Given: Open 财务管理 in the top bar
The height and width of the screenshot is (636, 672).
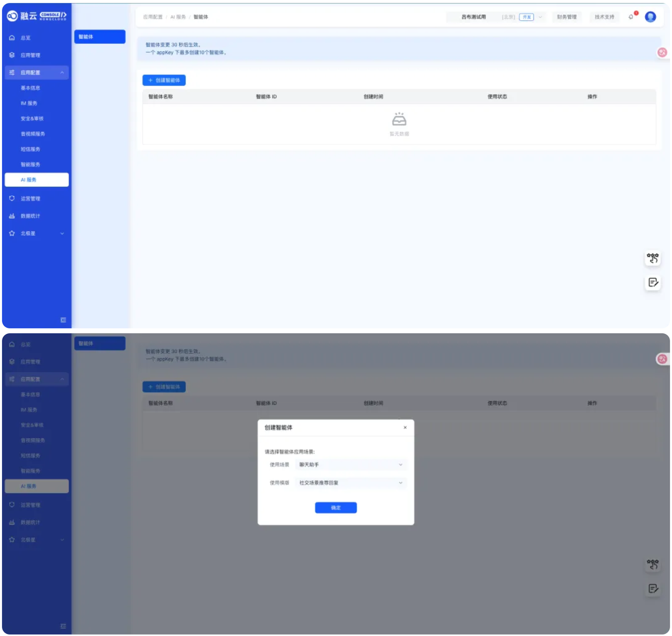Looking at the screenshot, I should click(x=566, y=17).
